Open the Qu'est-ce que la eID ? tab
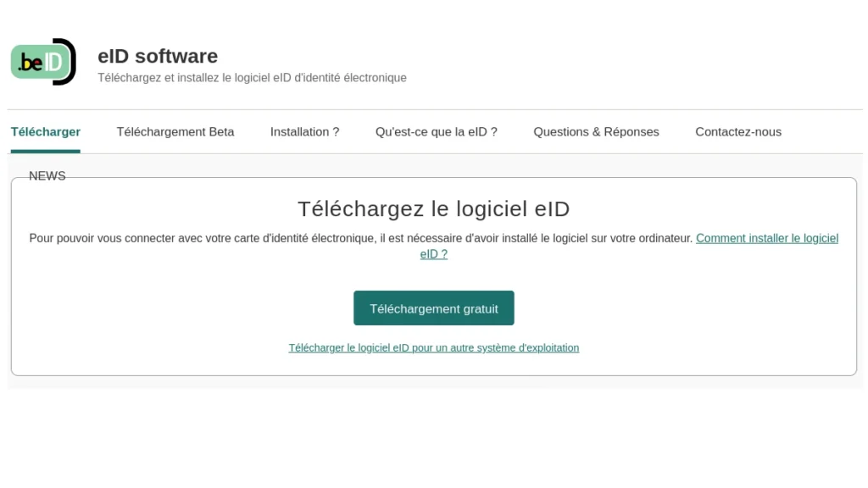The image size is (868, 488). [436, 132]
